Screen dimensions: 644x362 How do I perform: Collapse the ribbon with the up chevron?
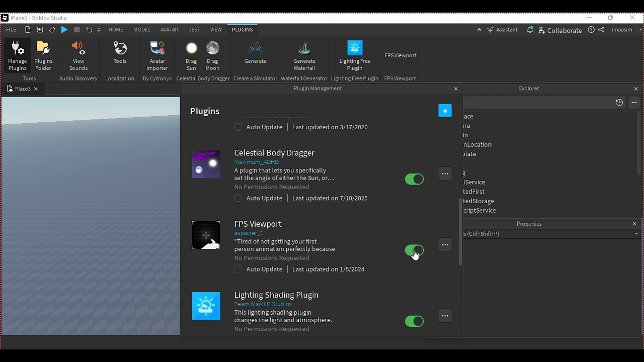479,30
